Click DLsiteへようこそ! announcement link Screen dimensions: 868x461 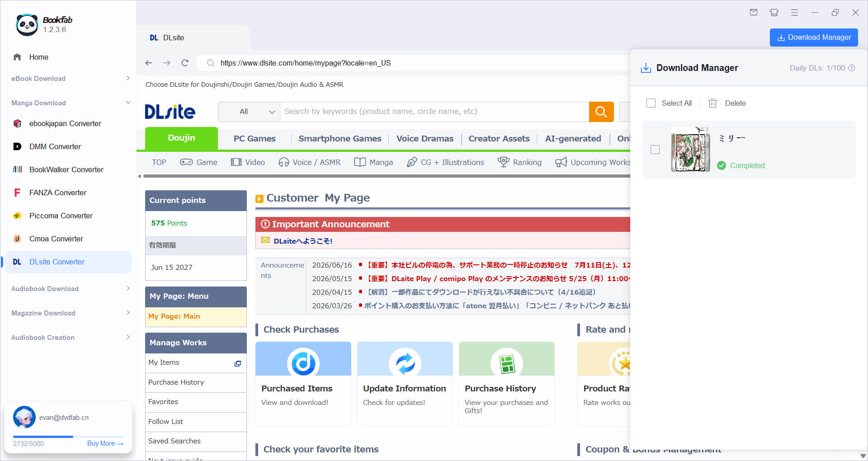pos(303,241)
